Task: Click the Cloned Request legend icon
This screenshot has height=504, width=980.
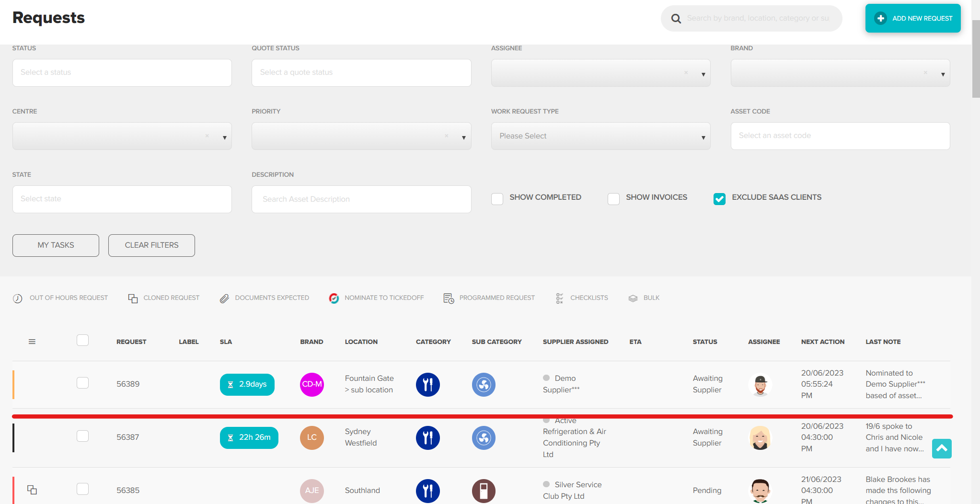Action: (x=133, y=298)
